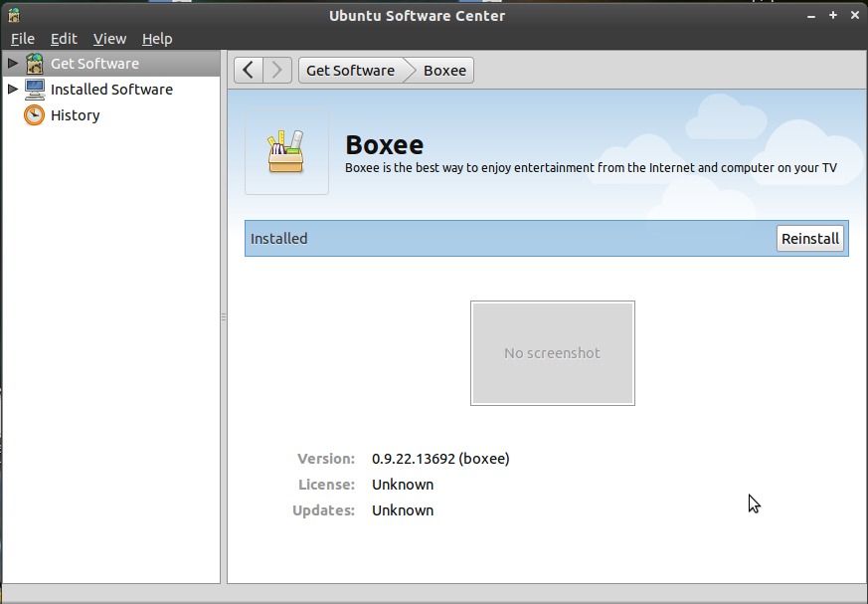The height and width of the screenshot is (604, 868).
Task: Open the Edit menu
Action: tap(64, 39)
